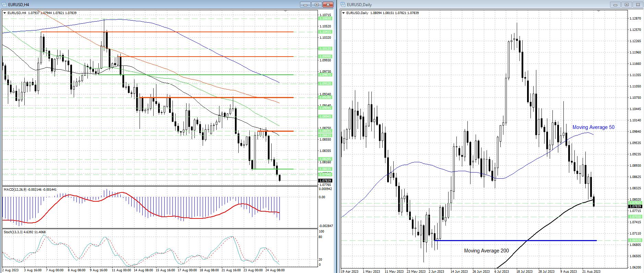Select the thick blue horizontal line on Daily

coord(514,240)
